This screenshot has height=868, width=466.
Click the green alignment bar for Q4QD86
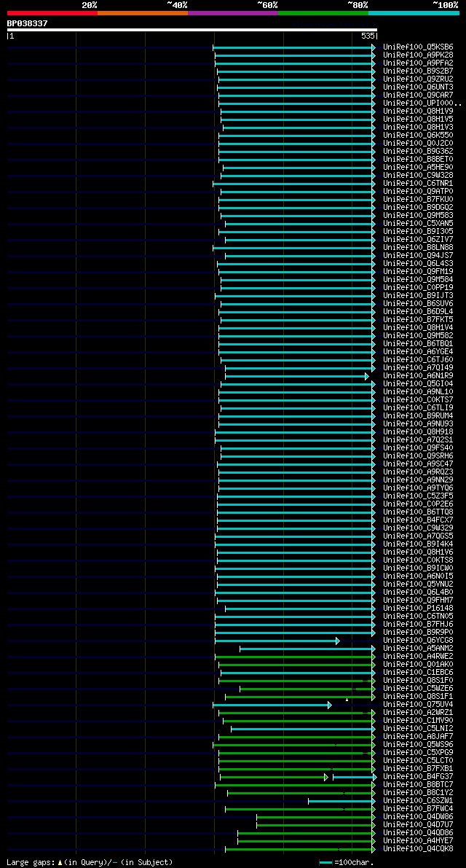point(307,834)
